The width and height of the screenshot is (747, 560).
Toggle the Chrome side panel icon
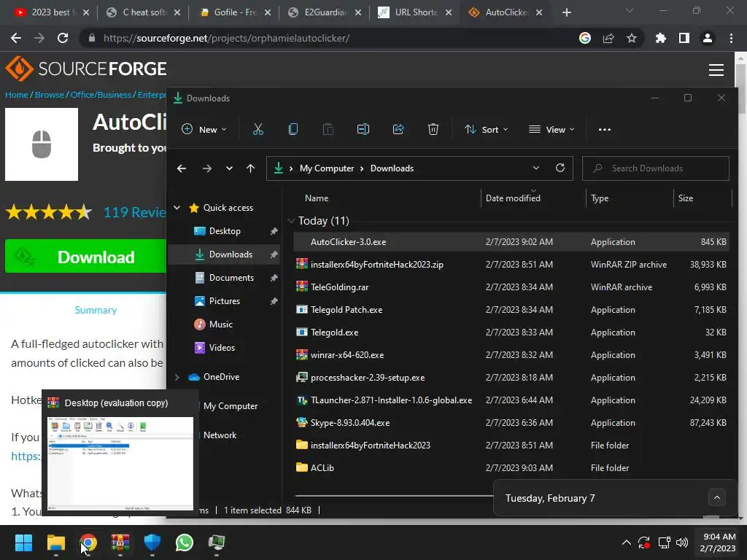coord(684,38)
